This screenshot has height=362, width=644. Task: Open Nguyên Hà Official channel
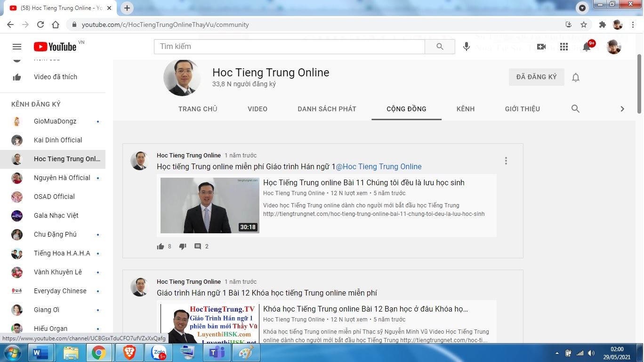(53, 178)
